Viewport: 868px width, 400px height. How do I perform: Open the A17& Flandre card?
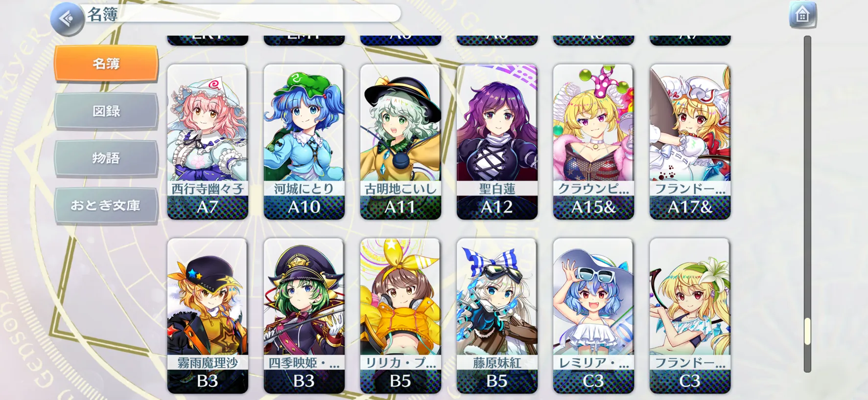point(690,142)
